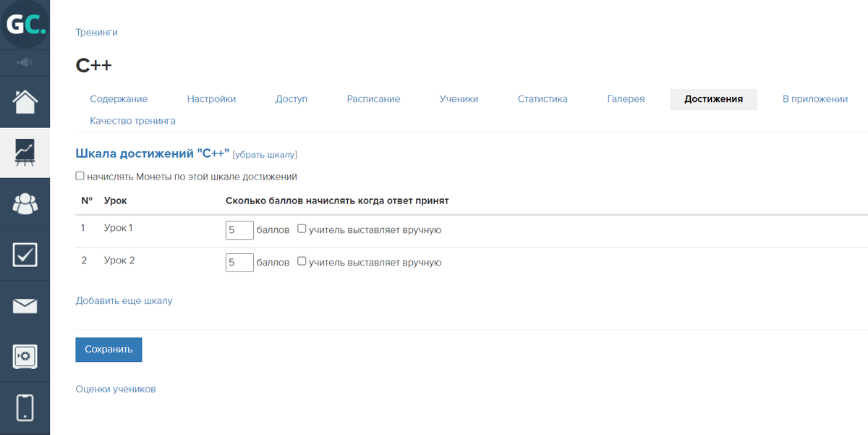Click the Урок 2 row name
This screenshot has width=868, height=435.
(x=119, y=261)
